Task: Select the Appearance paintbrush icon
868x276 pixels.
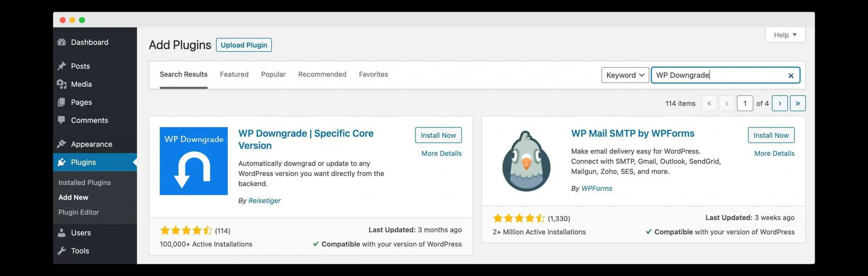Action: [x=61, y=144]
